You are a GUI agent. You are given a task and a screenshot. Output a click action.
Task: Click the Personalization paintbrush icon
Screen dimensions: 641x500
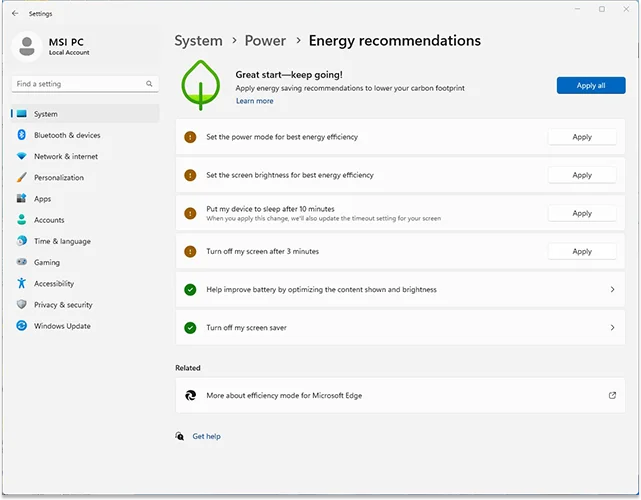(22, 177)
